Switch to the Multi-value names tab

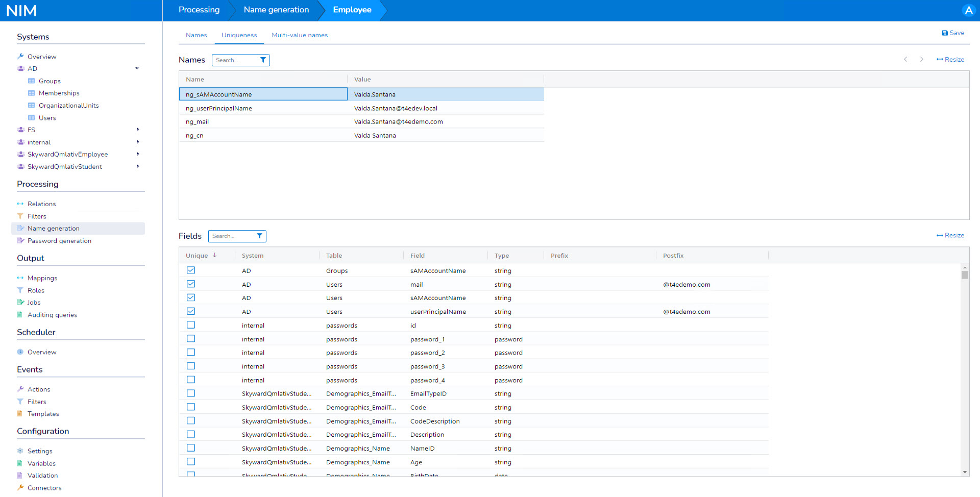[300, 35]
